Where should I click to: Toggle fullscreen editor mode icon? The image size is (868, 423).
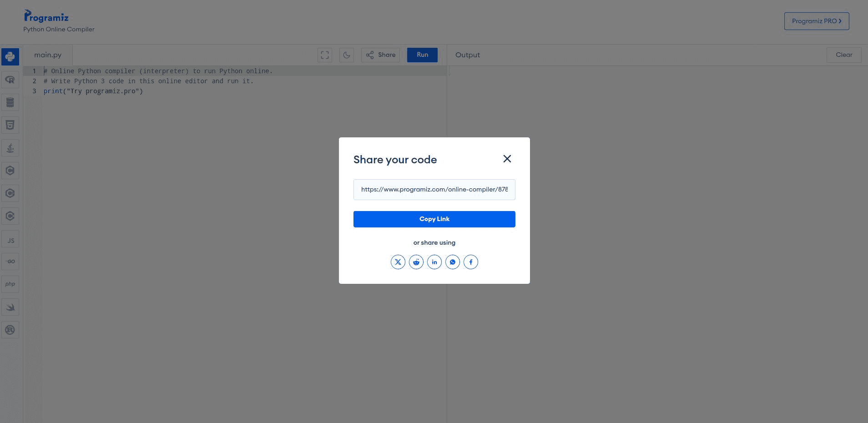click(x=325, y=55)
